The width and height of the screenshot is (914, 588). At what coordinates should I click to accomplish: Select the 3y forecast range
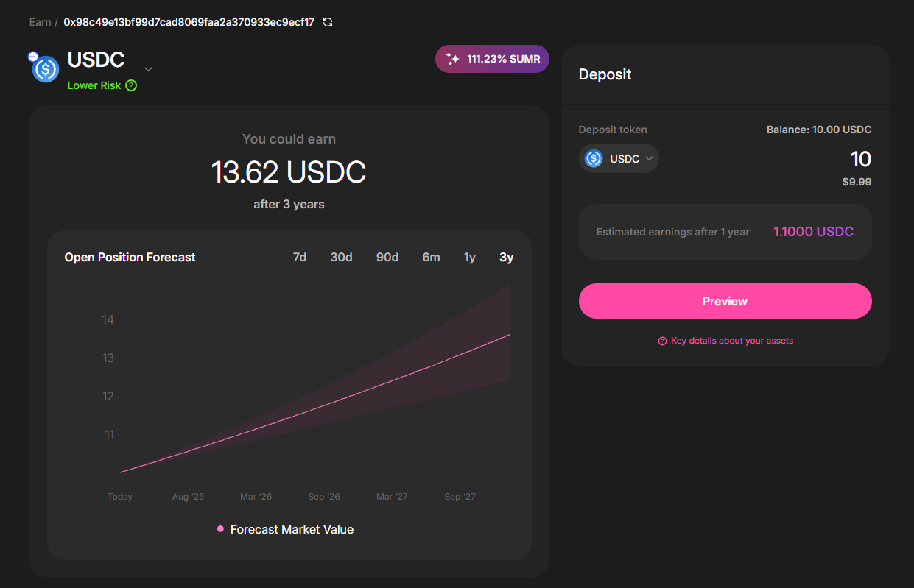pyautogui.click(x=507, y=257)
